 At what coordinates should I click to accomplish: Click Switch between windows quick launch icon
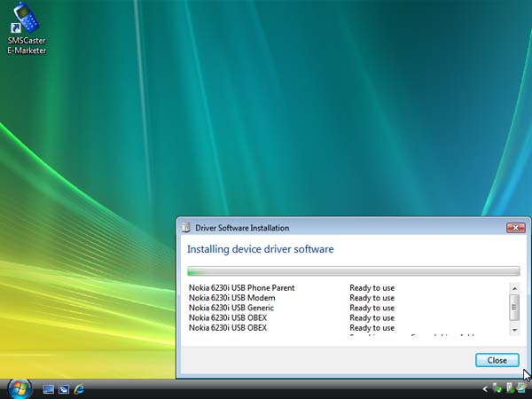point(64,389)
